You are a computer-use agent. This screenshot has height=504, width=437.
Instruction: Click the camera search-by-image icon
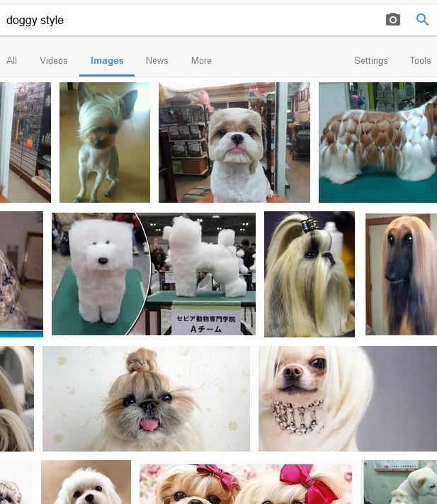coord(392,20)
